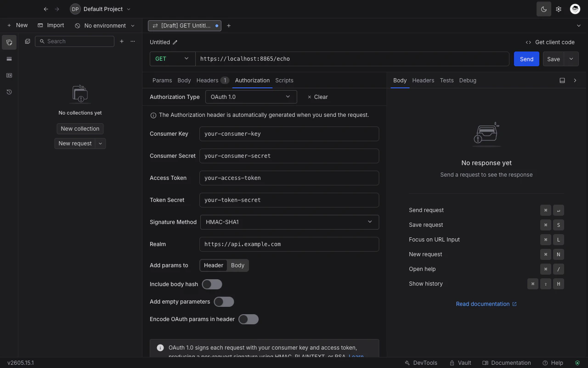Clear the authorization settings
Screen dimensions: 588x368
tap(317, 97)
